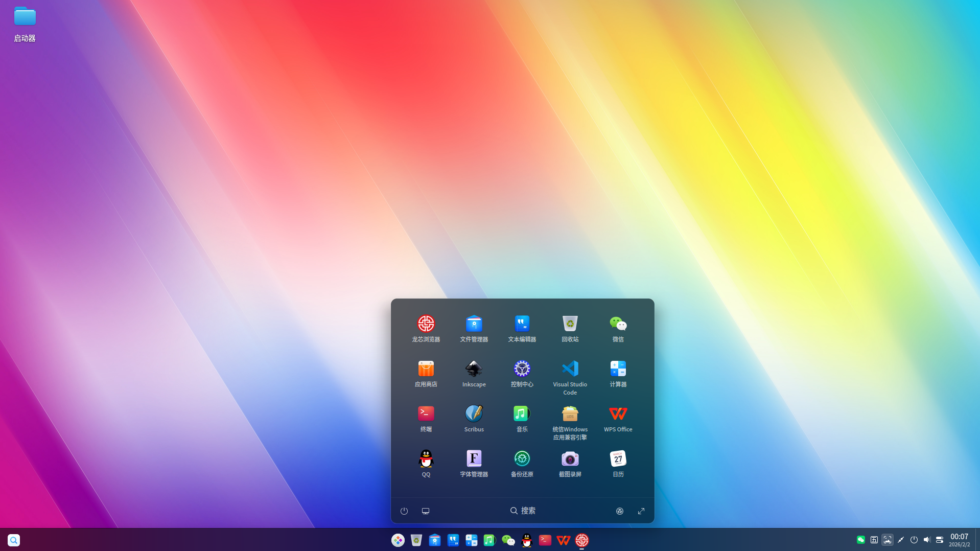Open Inkscape from the launcher
The image size is (980, 551).
click(x=474, y=368)
